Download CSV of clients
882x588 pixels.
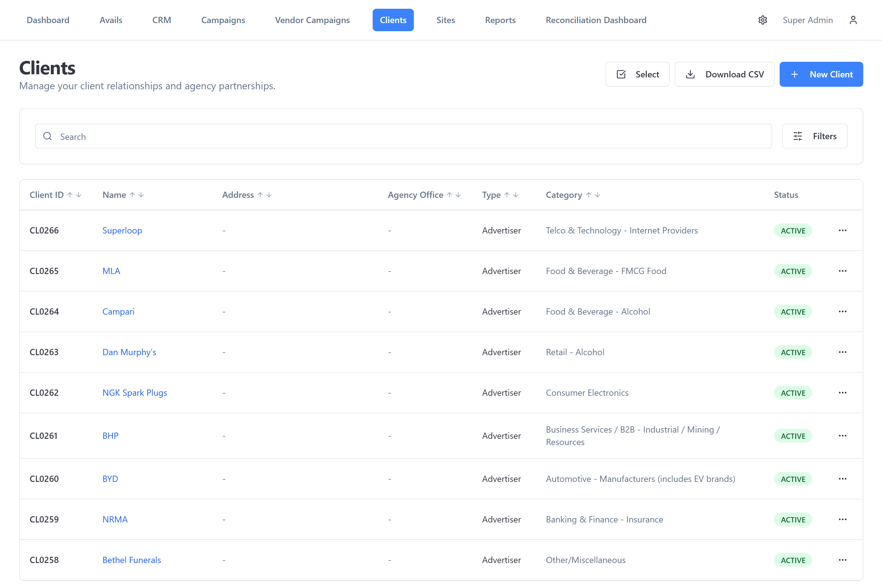[x=724, y=74]
